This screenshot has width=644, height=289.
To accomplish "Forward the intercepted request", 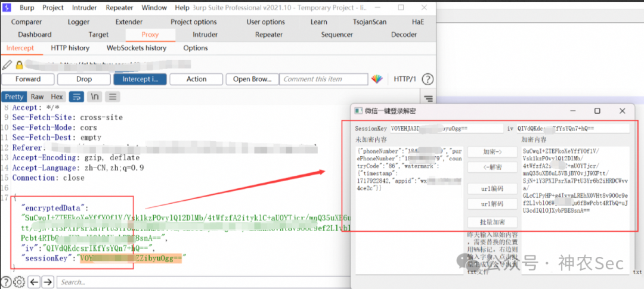I will pos(28,79).
